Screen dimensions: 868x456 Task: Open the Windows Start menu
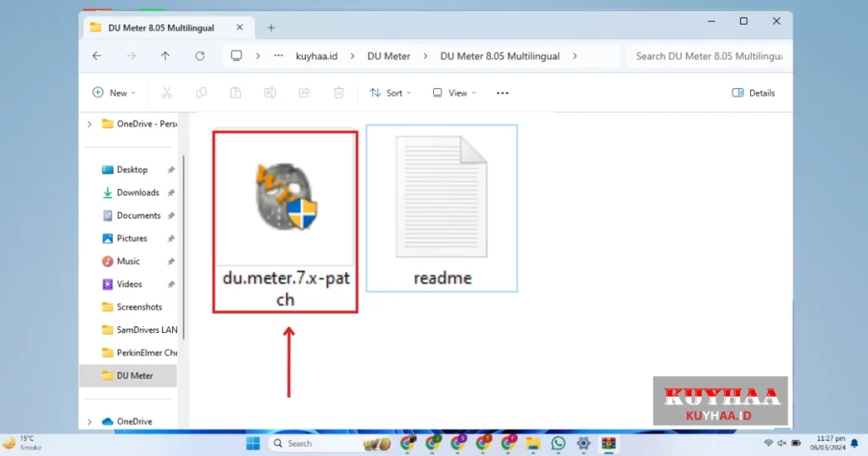point(253,443)
